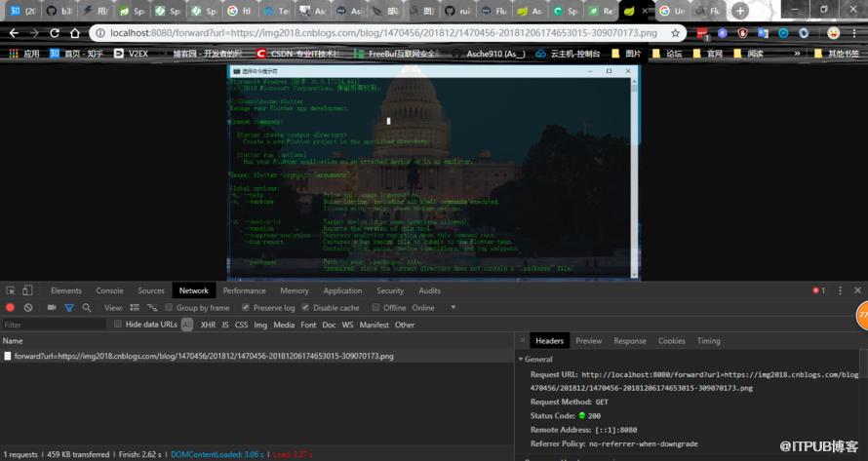Open the Performance tab
Viewport: 868px width, 461px height.
coord(244,290)
